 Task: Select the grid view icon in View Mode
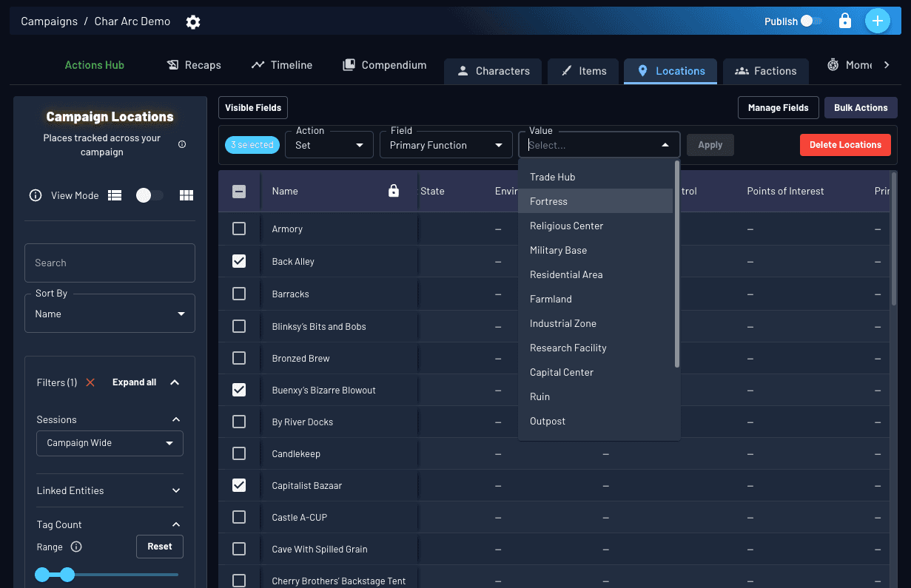pos(186,195)
